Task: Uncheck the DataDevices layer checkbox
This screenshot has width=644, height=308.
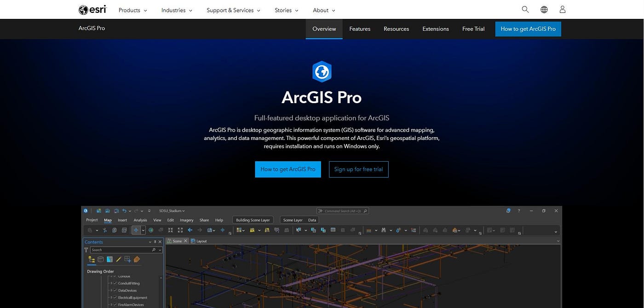Action: click(115, 291)
